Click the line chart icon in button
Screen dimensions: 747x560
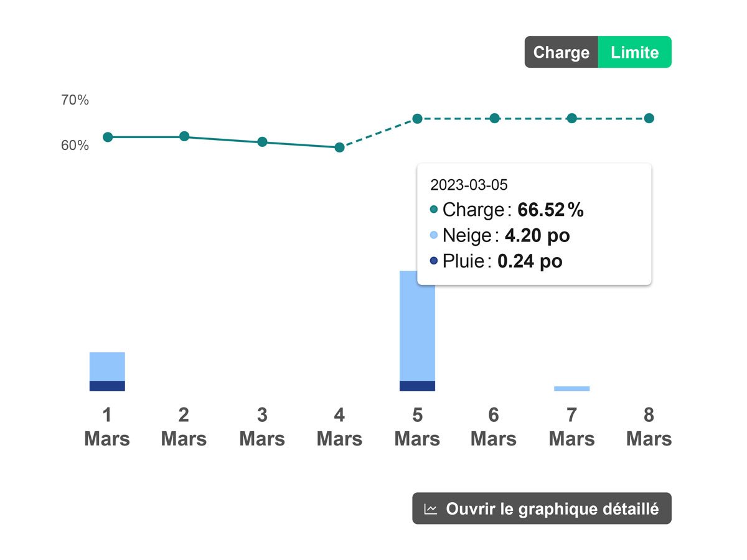[431, 509]
